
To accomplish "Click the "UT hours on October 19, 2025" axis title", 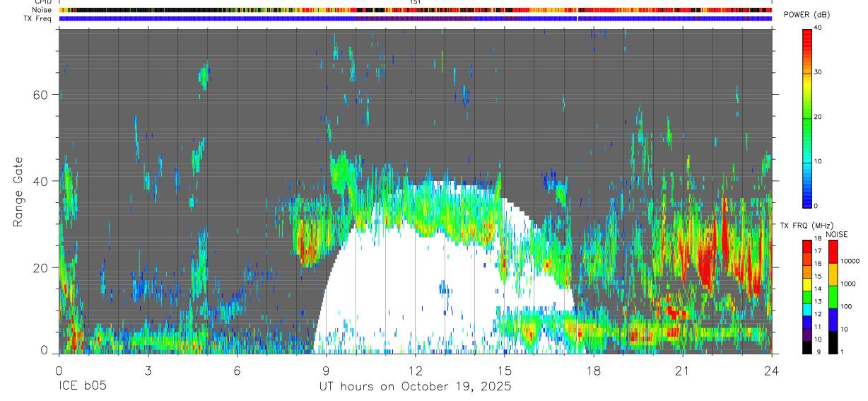I will click(415, 386).
